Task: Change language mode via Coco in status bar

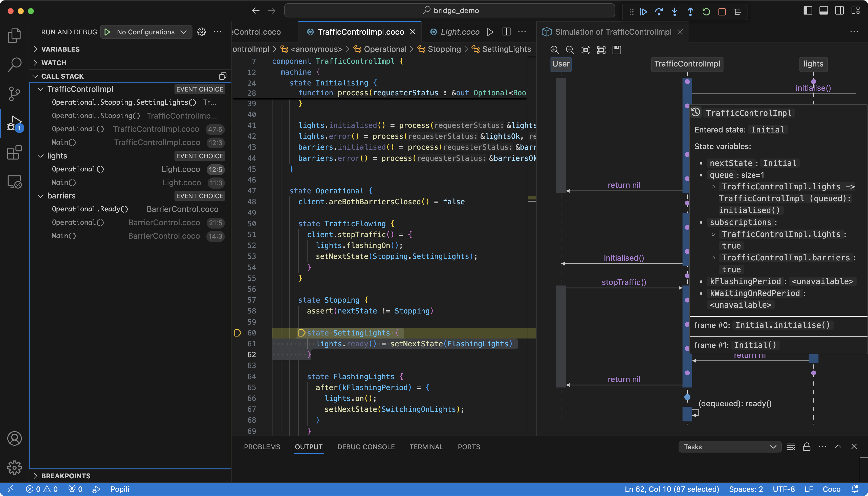Action: coord(832,489)
